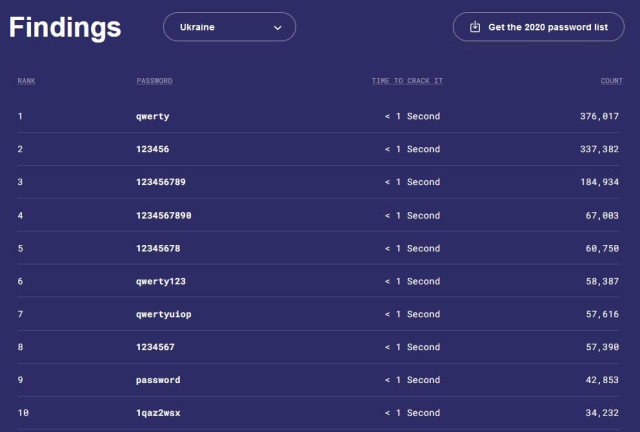Image resolution: width=640 pixels, height=432 pixels.
Task: Select the 12345678 password row
Action: tap(158, 248)
